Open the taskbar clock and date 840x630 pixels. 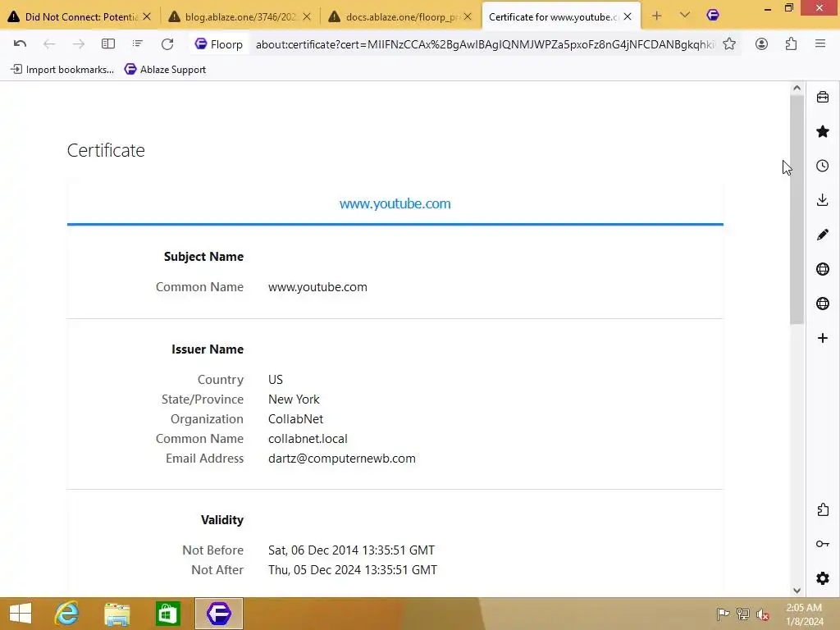pos(805,614)
